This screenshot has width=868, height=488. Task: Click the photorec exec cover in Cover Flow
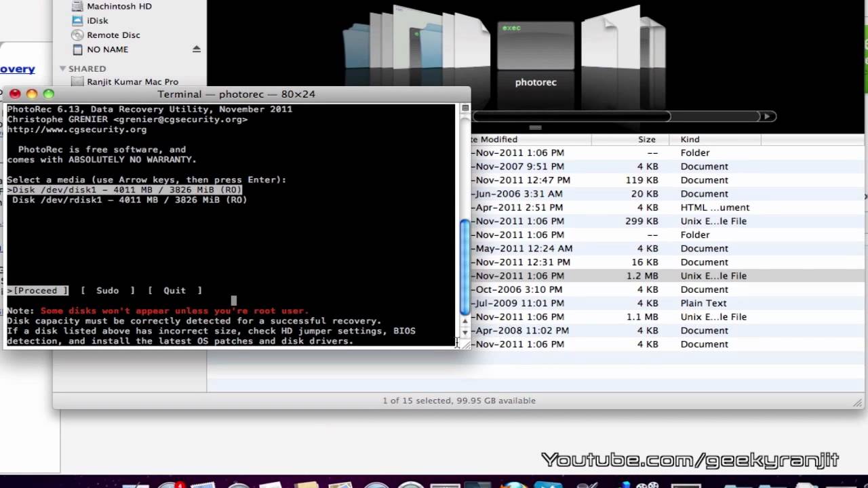click(536, 45)
